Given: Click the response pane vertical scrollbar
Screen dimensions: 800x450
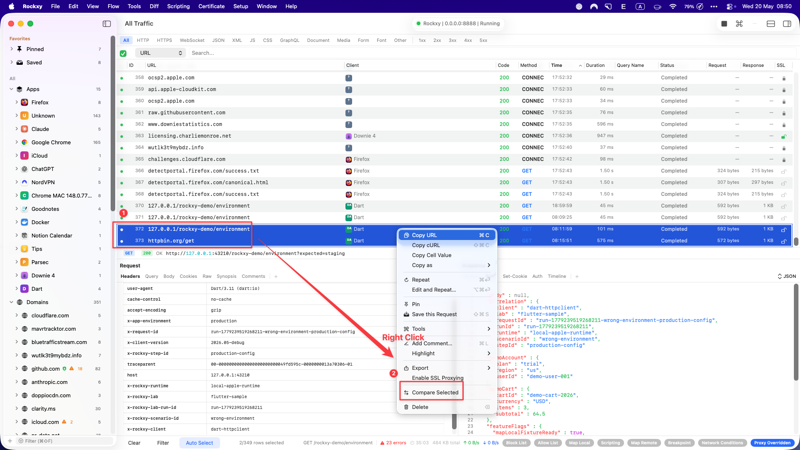Looking at the screenshot, I should click(796, 332).
